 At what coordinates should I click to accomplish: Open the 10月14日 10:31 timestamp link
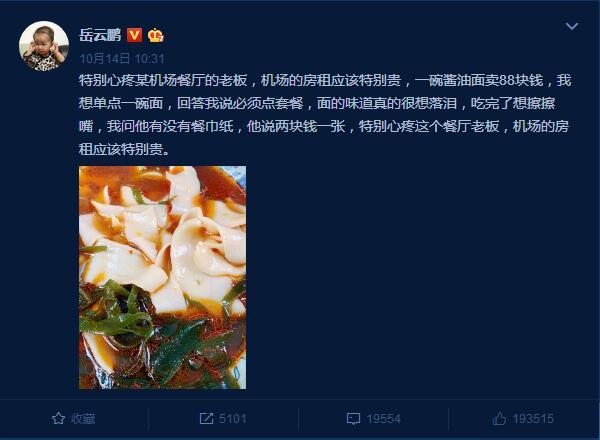122,59
